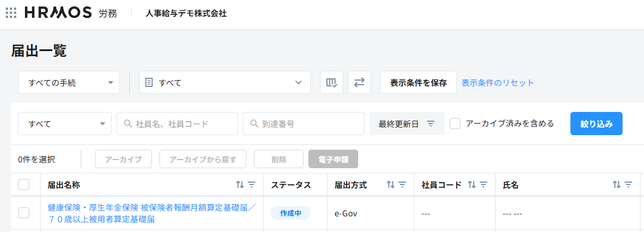This screenshot has height=232, width=644.
Task: Expand the document type すべて dropdown
Action: point(225,82)
